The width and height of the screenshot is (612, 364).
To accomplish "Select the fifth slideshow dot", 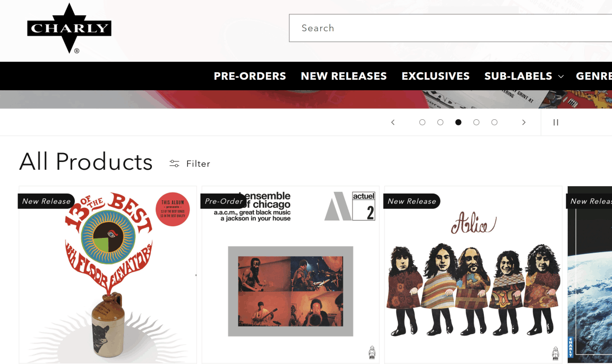I will [494, 122].
